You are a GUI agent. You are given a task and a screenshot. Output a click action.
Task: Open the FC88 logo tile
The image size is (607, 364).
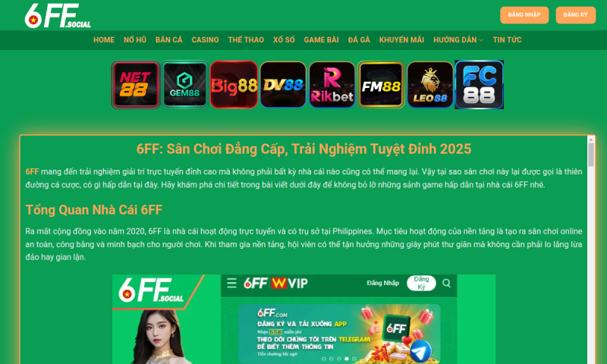[x=480, y=85]
